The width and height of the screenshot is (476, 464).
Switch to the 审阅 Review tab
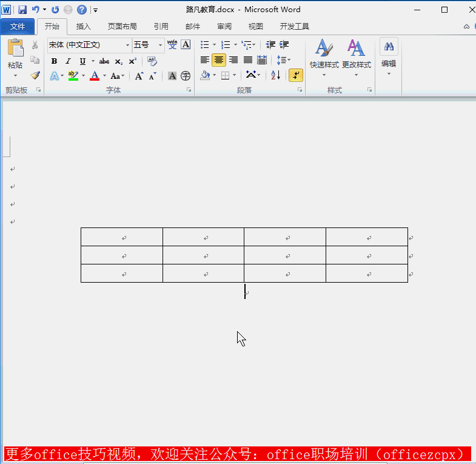pyautogui.click(x=224, y=27)
